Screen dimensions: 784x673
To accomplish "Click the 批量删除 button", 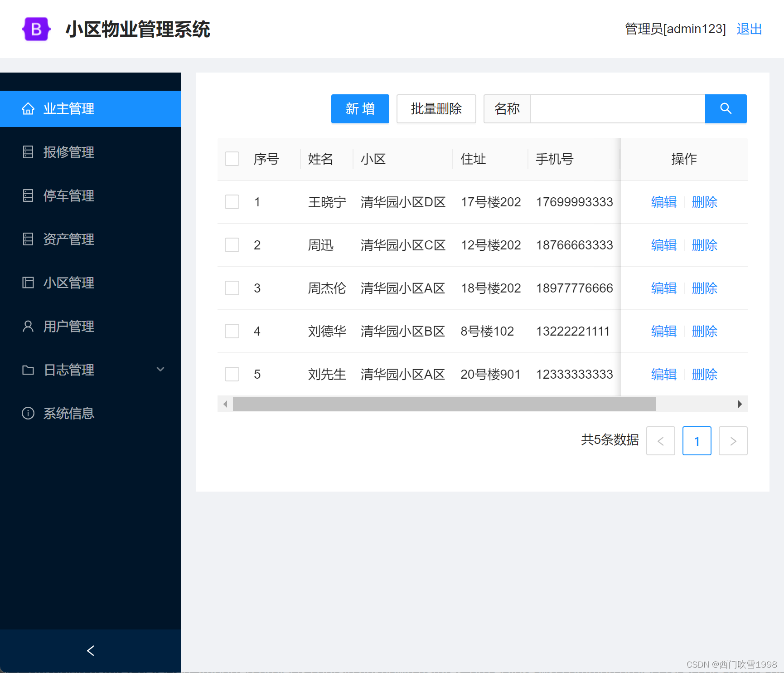I will click(x=436, y=109).
